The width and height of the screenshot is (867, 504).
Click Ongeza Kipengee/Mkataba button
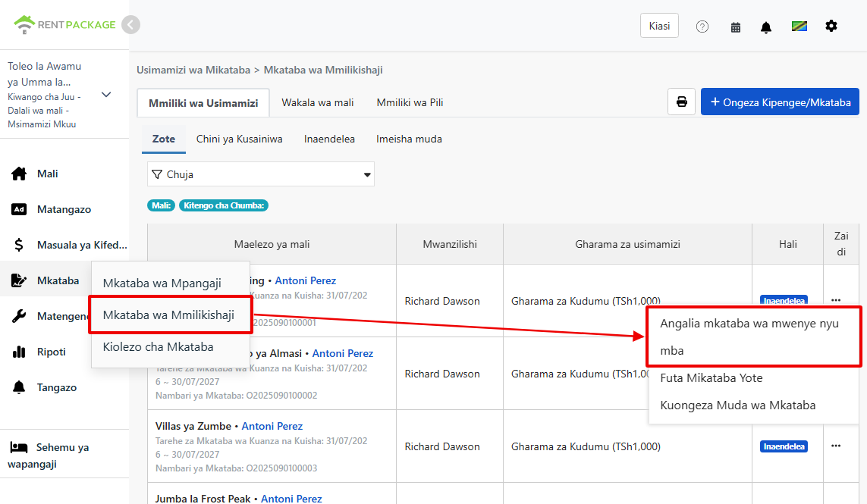[x=780, y=102]
